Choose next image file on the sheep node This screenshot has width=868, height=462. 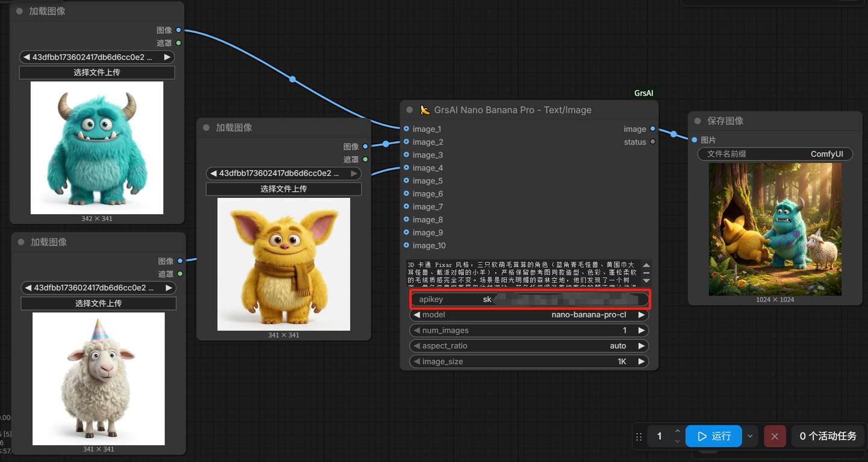point(169,288)
